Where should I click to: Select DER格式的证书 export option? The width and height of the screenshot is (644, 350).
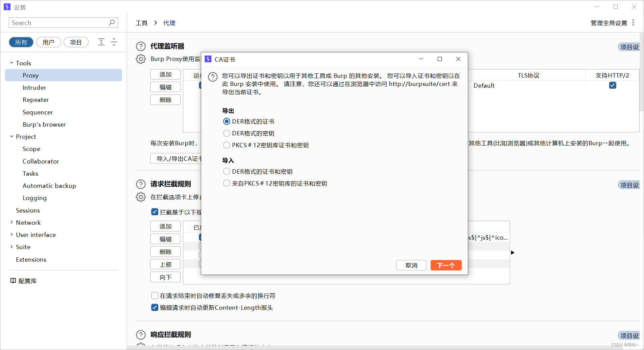pos(227,121)
